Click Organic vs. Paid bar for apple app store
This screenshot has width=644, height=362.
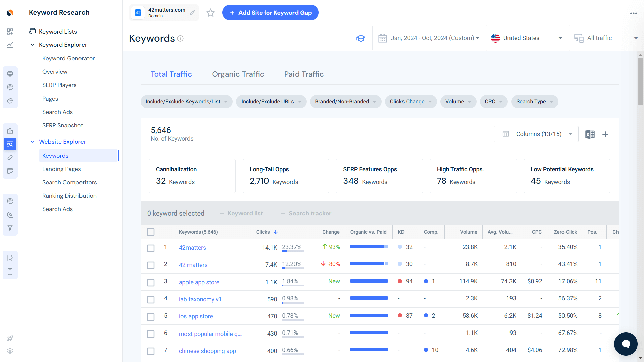[x=369, y=281]
